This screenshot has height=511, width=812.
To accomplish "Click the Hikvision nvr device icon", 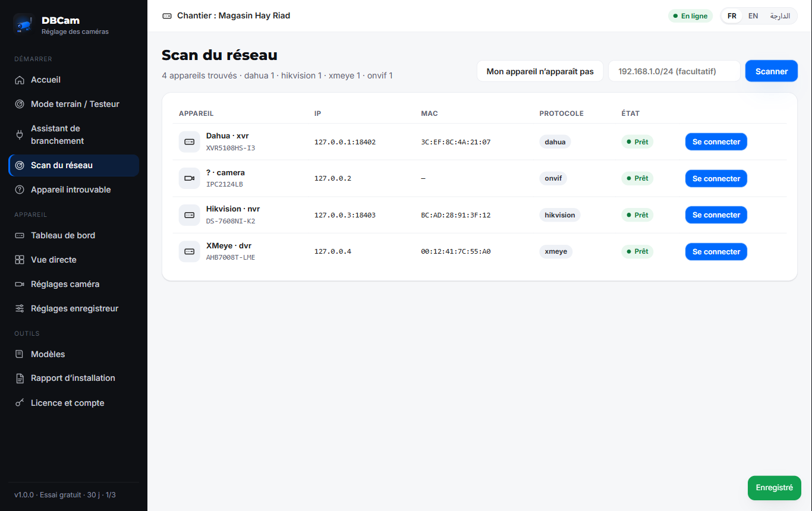I will coord(190,215).
